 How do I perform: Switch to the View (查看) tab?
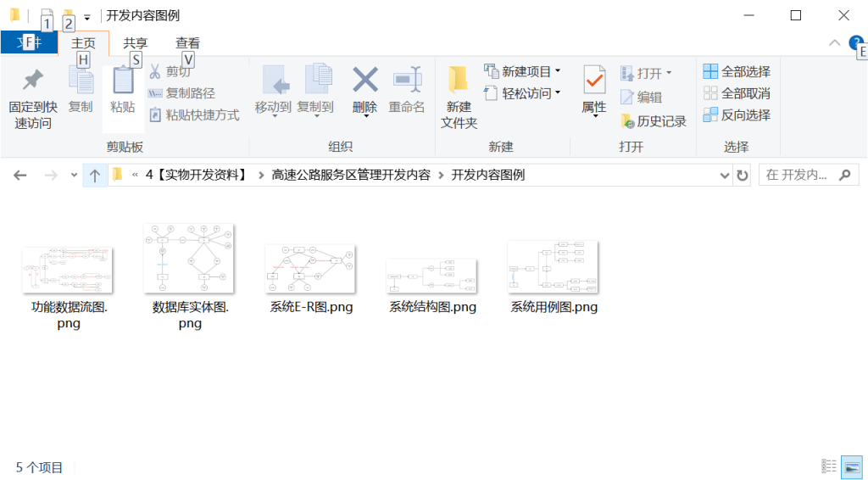pos(187,42)
